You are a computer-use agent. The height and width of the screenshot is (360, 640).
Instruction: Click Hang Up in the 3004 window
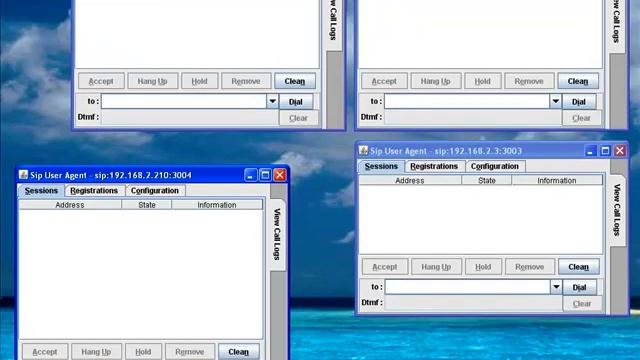(96, 351)
